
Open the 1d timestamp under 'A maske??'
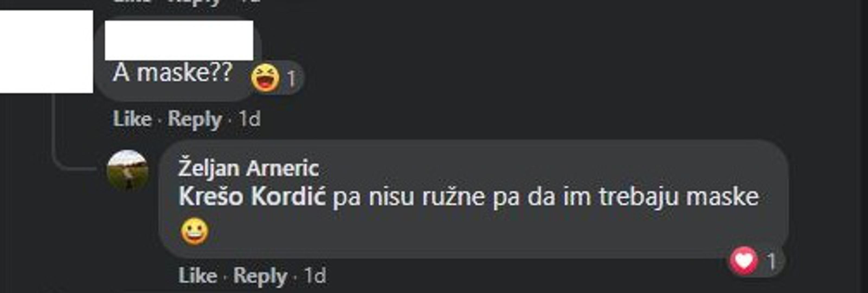249,119
